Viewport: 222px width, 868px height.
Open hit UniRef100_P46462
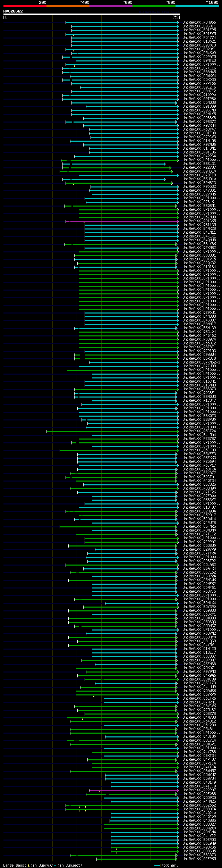coord(199,336)
